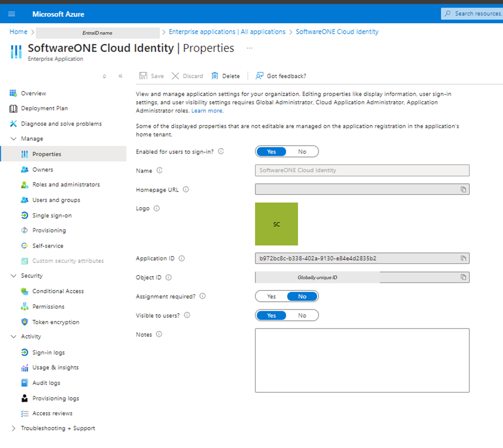Click the Learn more link
The height and width of the screenshot is (448, 503).
tap(207, 111)
